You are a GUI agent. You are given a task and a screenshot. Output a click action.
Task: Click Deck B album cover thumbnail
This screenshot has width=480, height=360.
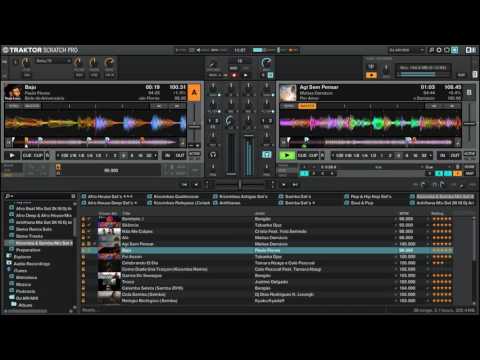288,92
